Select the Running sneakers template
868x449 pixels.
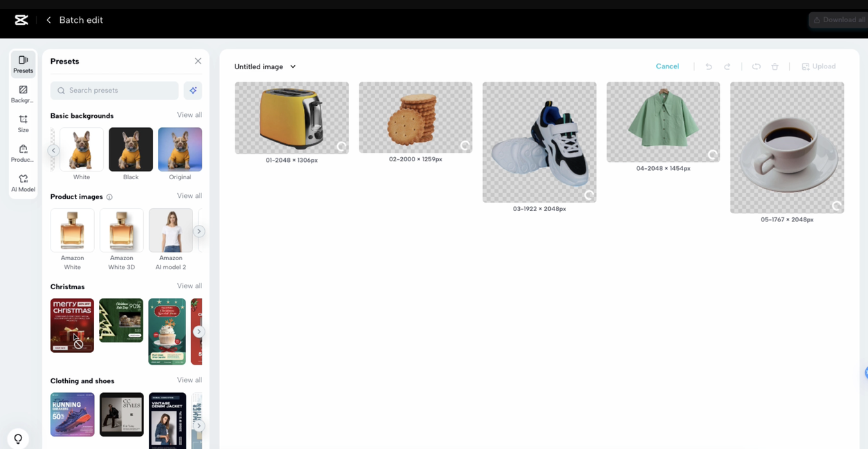72,414
